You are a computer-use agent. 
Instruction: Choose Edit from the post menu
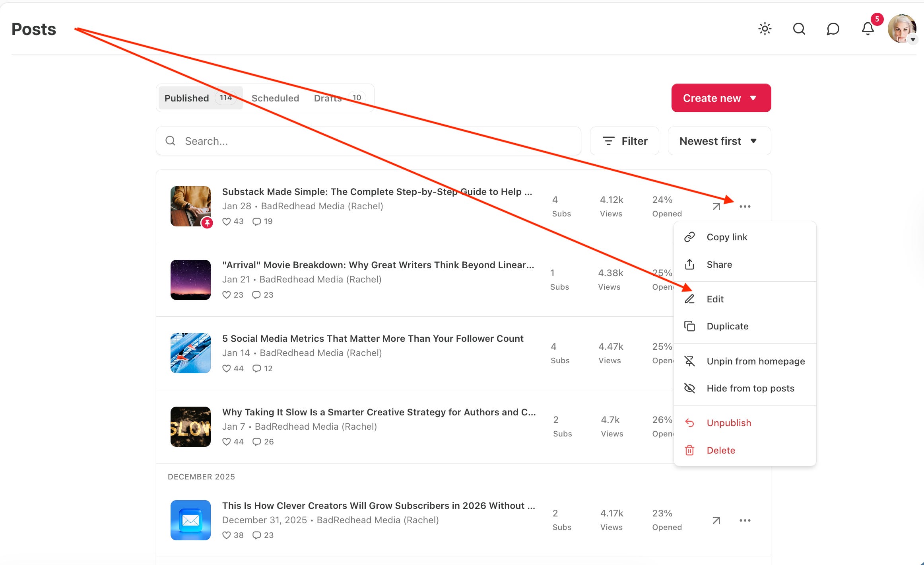(x=715, y=299)
